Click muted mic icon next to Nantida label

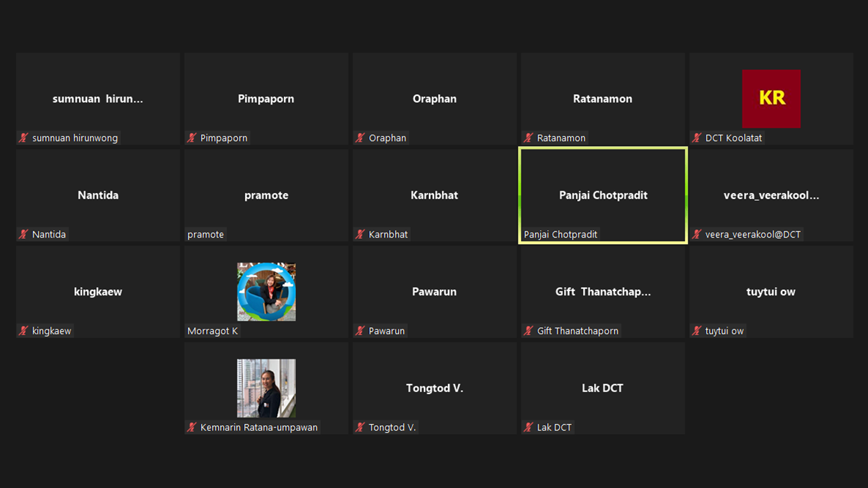24,234
